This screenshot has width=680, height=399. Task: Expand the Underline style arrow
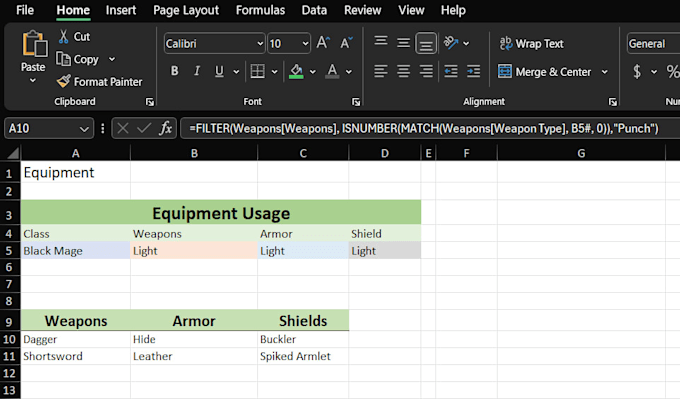point(236,72)
